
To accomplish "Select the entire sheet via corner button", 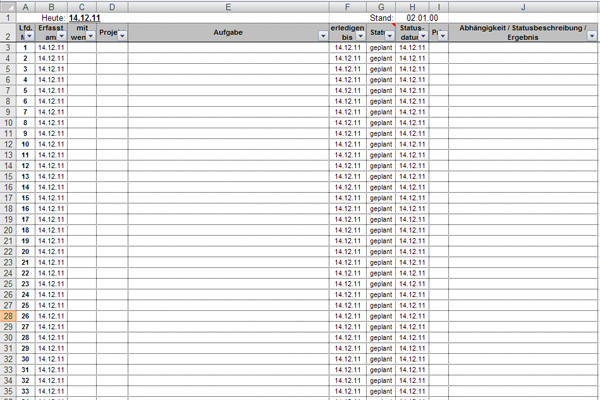I will (x=7, y=6).
